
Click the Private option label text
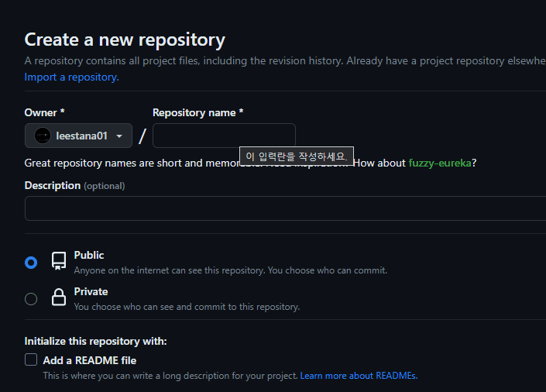click(91, 291)
